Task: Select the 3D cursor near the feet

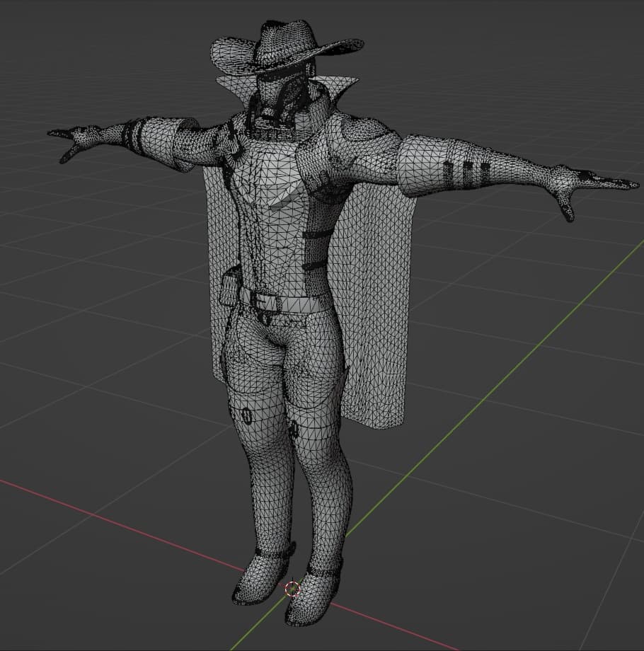Action: click(292, 589)
